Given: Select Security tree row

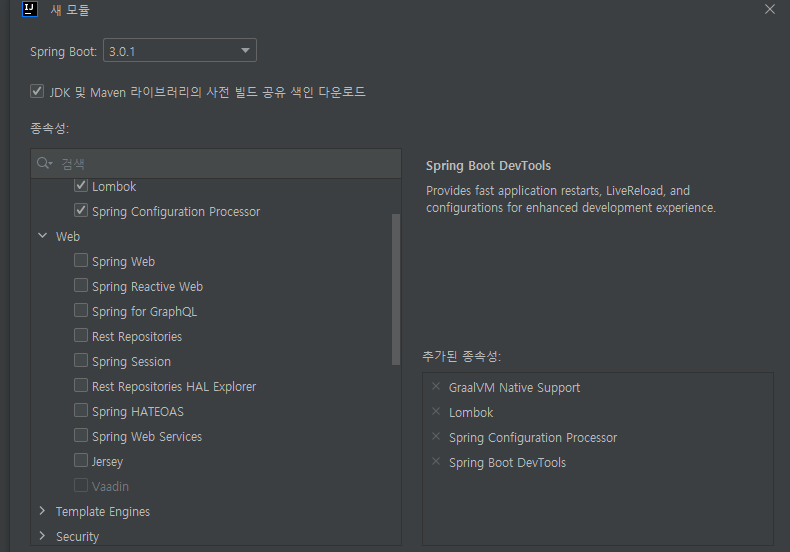Looking at the screenshot, I should (x=216, y=536).
